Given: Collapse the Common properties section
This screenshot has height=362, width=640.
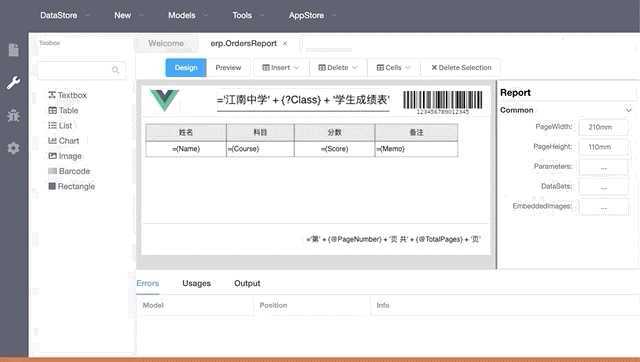Looking at the screenshot, I should point(628,110).
